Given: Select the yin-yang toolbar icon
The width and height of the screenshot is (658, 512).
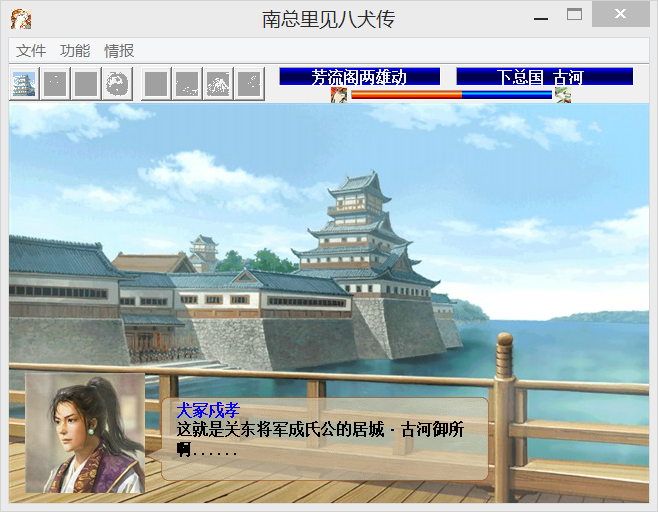Looking at the screenshot, I should [117, 84].
